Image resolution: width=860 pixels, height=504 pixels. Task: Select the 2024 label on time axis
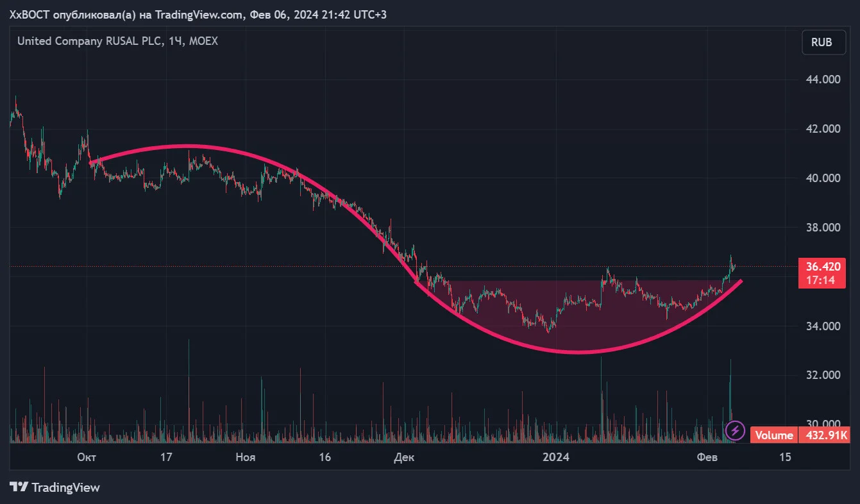pyautogui.click(x=555, y=457)
